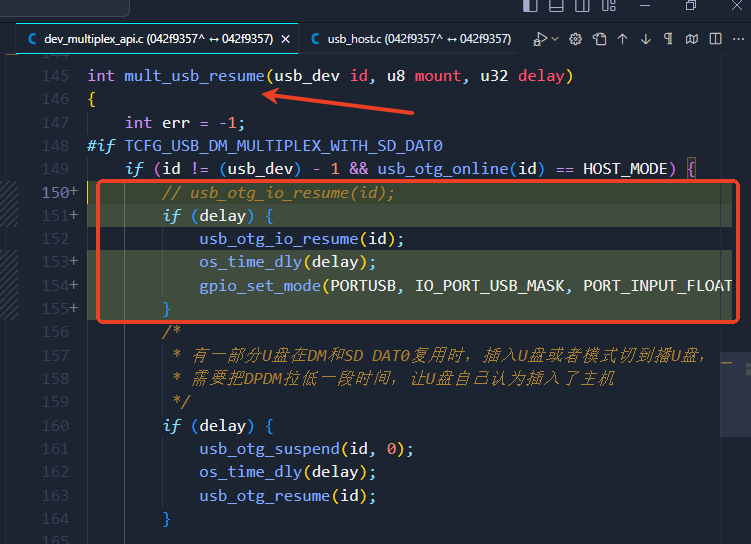Click usb_otg_io_resume call on line 152

pyautogui.click(x=279, y=239)
